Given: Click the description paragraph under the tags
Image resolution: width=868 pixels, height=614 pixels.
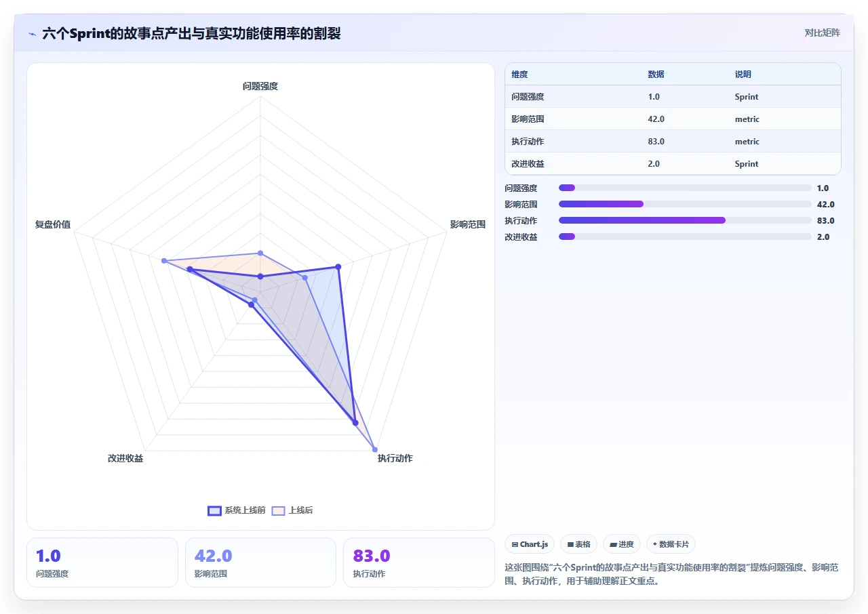Looking at the screenshot, I should (673, 573).
